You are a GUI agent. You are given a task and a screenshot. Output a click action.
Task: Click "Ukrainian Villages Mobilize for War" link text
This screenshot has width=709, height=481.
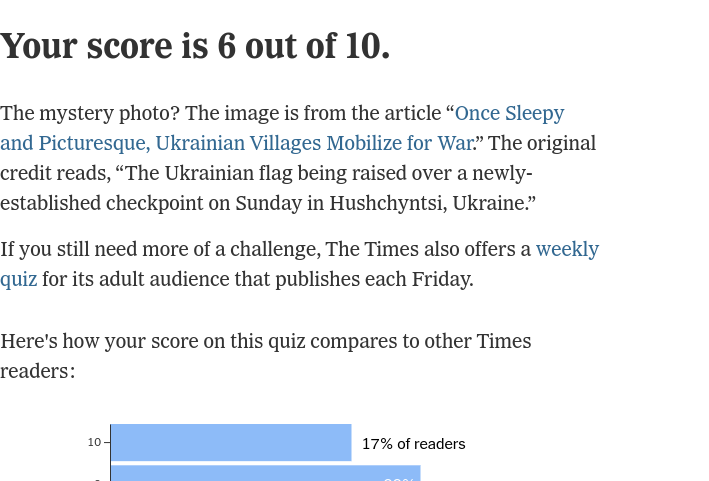click(x=314, y=143)
